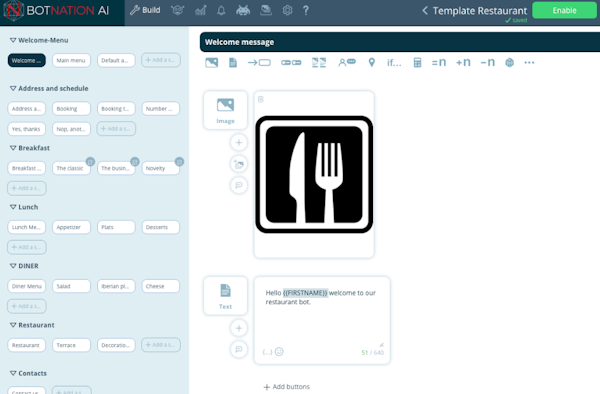Open the more options ellipsis

point(529,62)
